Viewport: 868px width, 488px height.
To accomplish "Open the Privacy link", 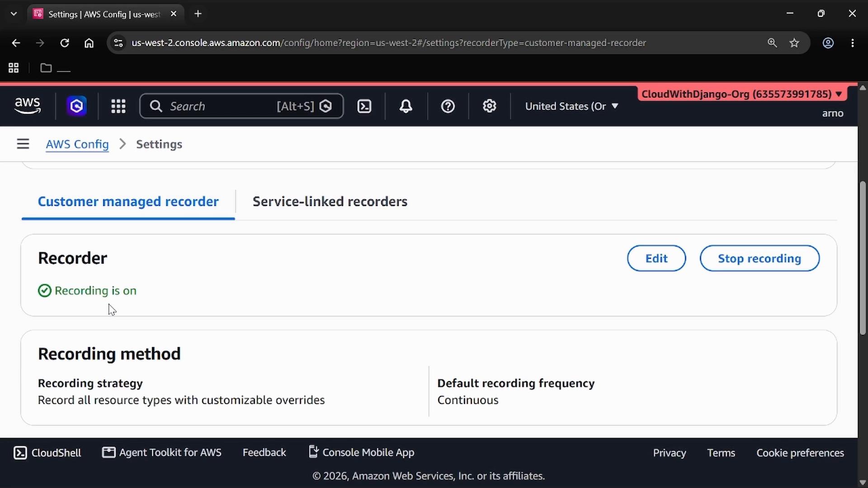I will 669,453.
